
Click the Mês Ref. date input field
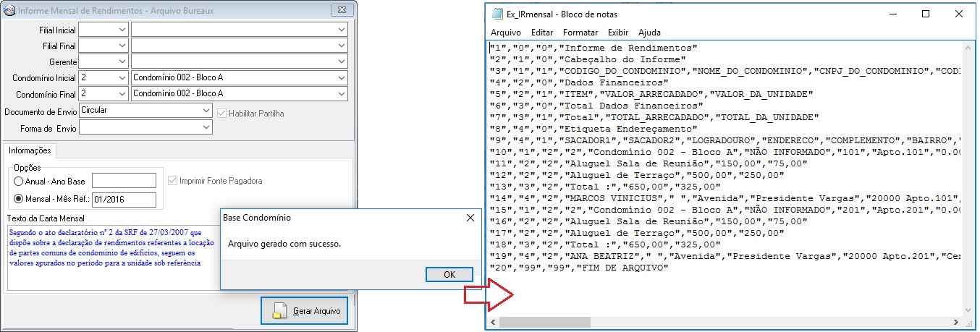pyautogui.click(x=124, y=200)
